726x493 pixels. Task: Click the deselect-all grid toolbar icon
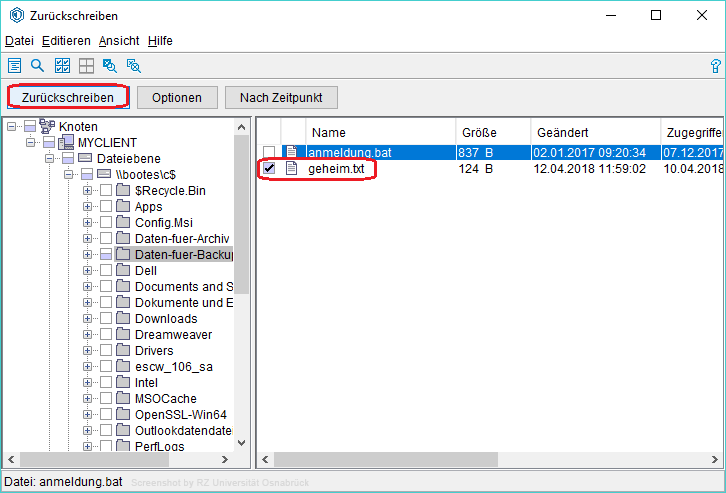point(86,66)
